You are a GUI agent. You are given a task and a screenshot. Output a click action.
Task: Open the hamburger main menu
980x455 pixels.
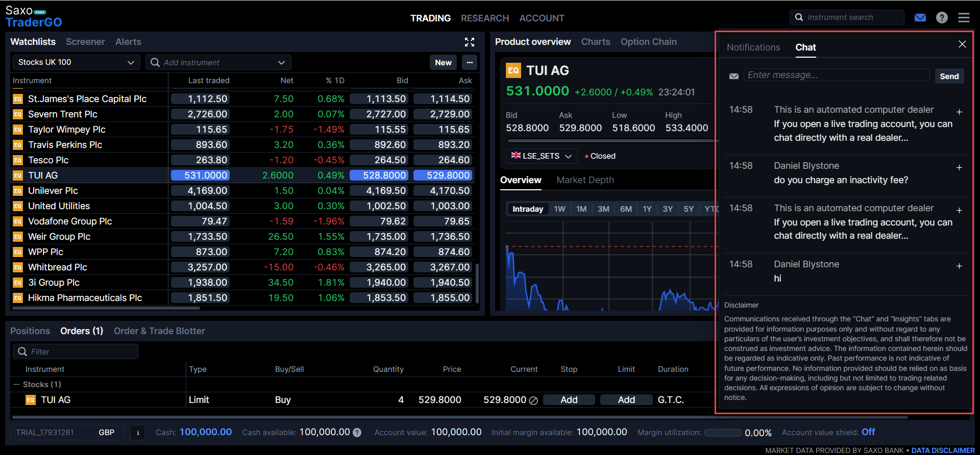click(x=964, y=18)
